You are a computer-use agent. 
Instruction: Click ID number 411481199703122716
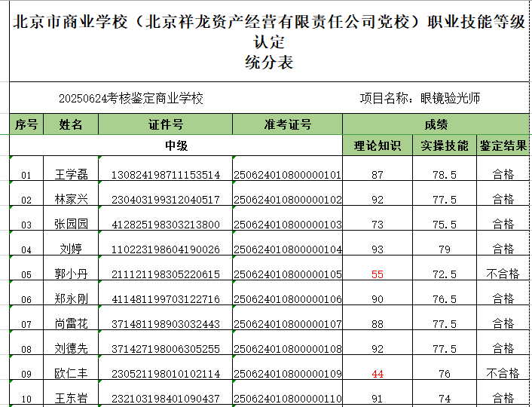click(x=166, y=299)
